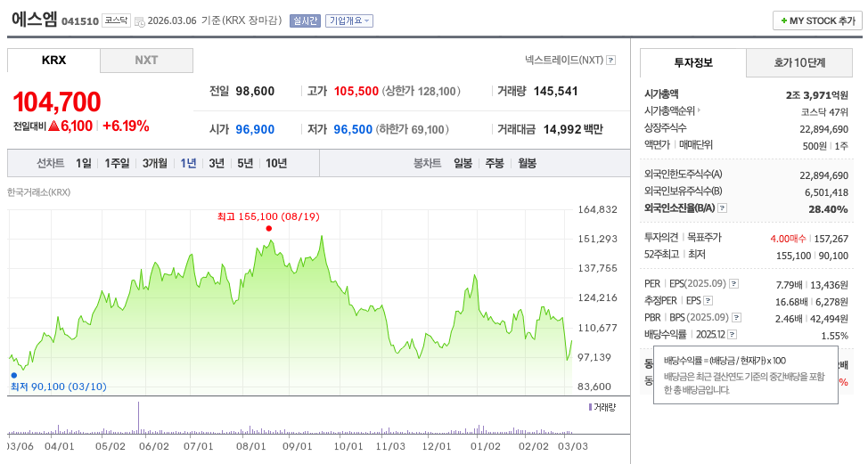Image resolution: width=868 pixels, height=464 pixels.
Task: Click the 넥스트레이드(NXT) link text
Action: [x=564, y=60]
